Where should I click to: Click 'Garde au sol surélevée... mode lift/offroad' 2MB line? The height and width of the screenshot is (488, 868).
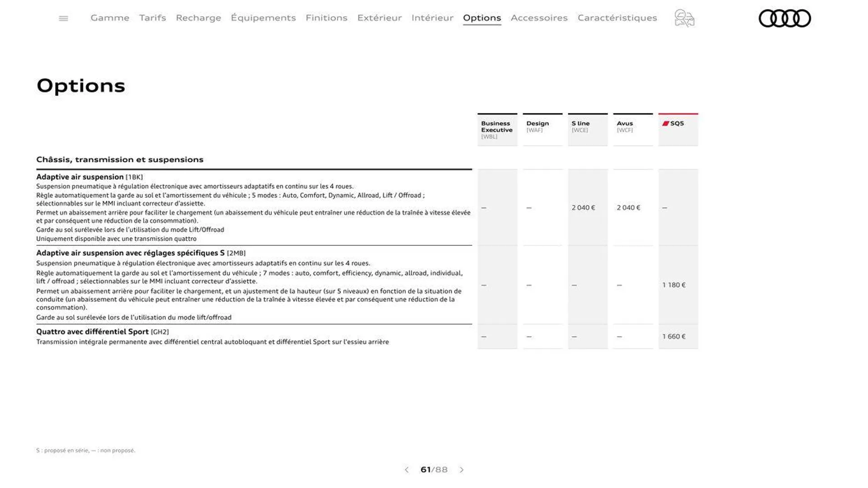tap(134, 318)
